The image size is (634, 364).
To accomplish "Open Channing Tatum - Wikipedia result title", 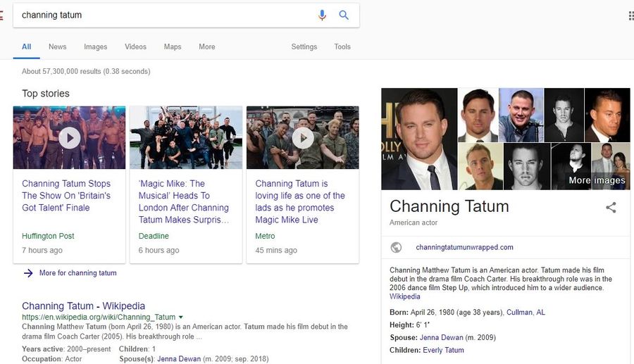I will click(83, 306).
